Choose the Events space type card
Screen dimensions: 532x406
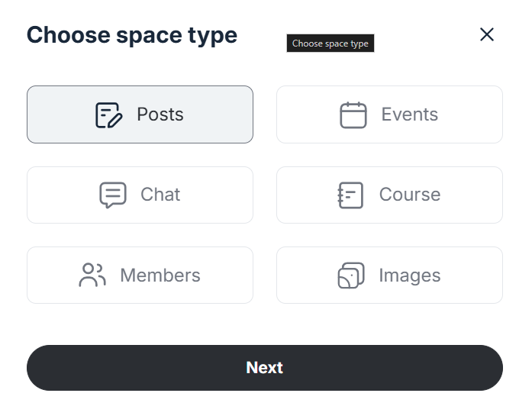389,114
